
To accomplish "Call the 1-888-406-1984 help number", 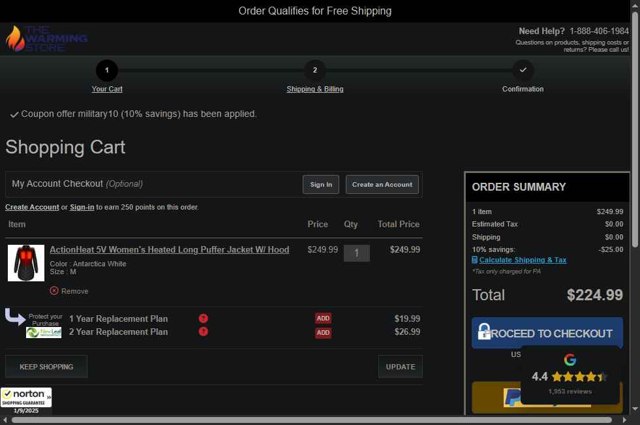I will (x=599, y=31).
